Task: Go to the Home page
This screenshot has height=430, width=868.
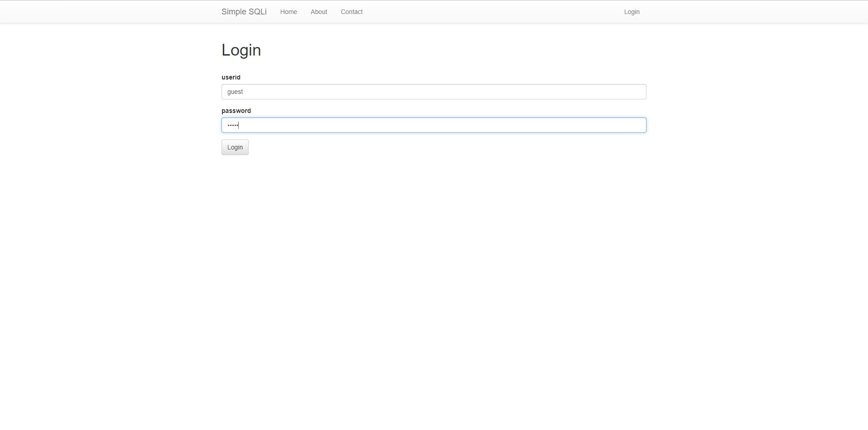Action: (x=288, y=12)
